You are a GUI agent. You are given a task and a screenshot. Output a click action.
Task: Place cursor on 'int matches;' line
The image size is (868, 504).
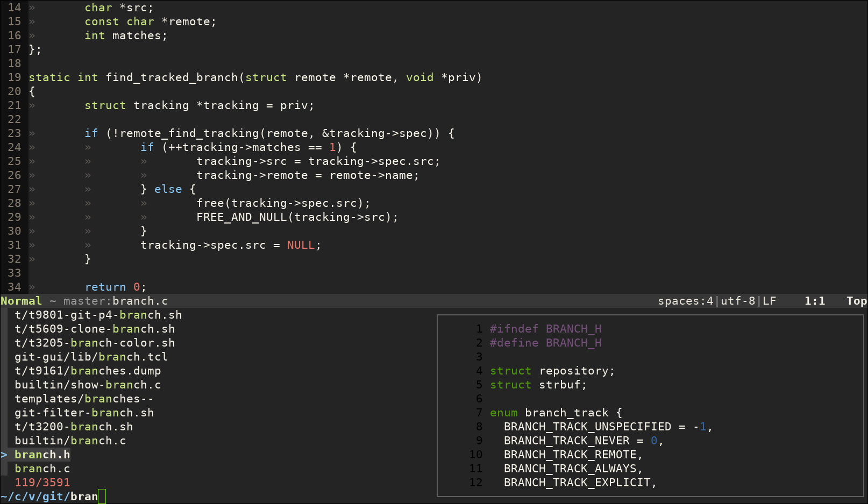pyautogui.click(x=126, y=35)
